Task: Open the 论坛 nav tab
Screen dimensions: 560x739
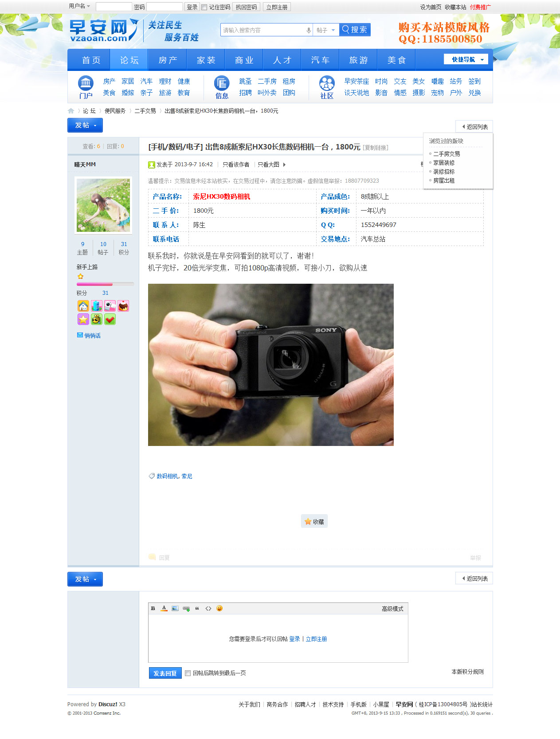Action: [x=129, y=60]
